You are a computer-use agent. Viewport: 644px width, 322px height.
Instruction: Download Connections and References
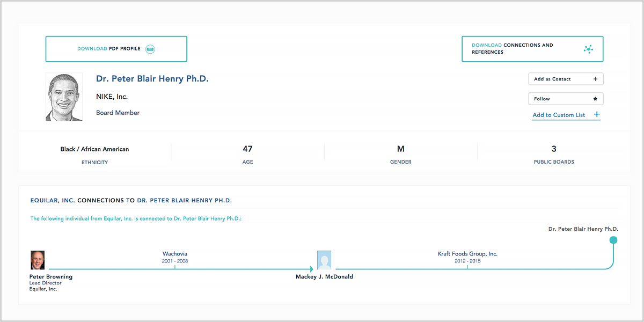(532, 49)
